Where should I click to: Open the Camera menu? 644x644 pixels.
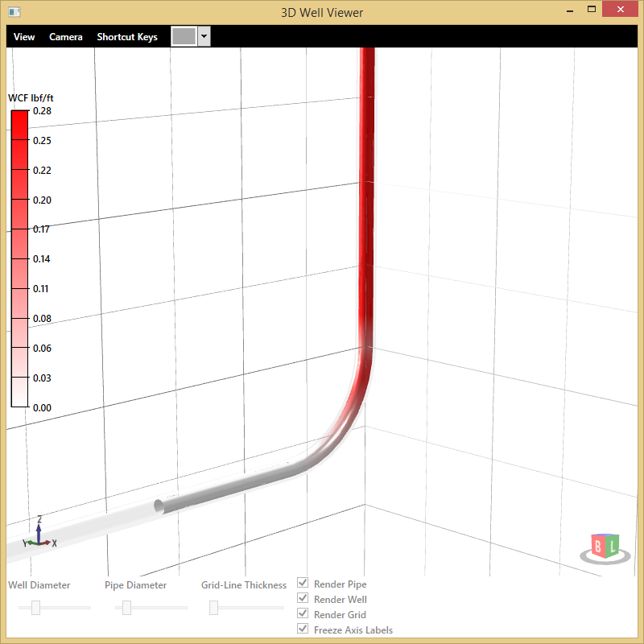pyautogui.click(x=66, y=37)
